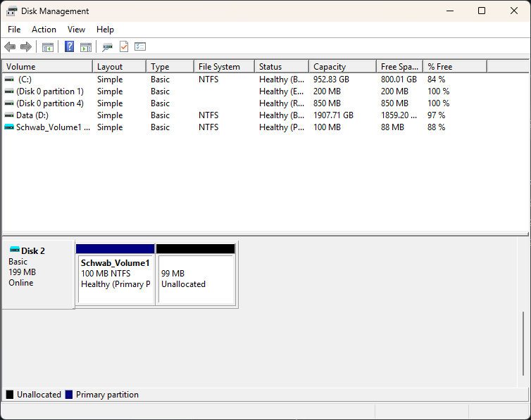Open the View menu

(76, 30)
